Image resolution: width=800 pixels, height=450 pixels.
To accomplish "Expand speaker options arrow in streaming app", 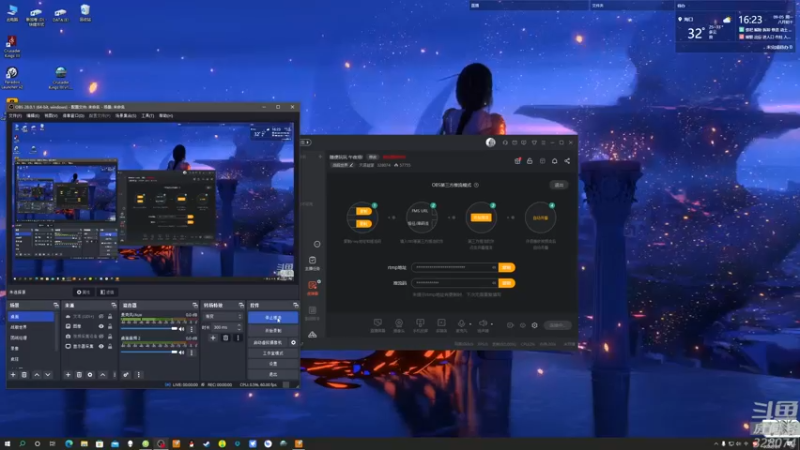I will pyautogui.click(x=491, y=323).
